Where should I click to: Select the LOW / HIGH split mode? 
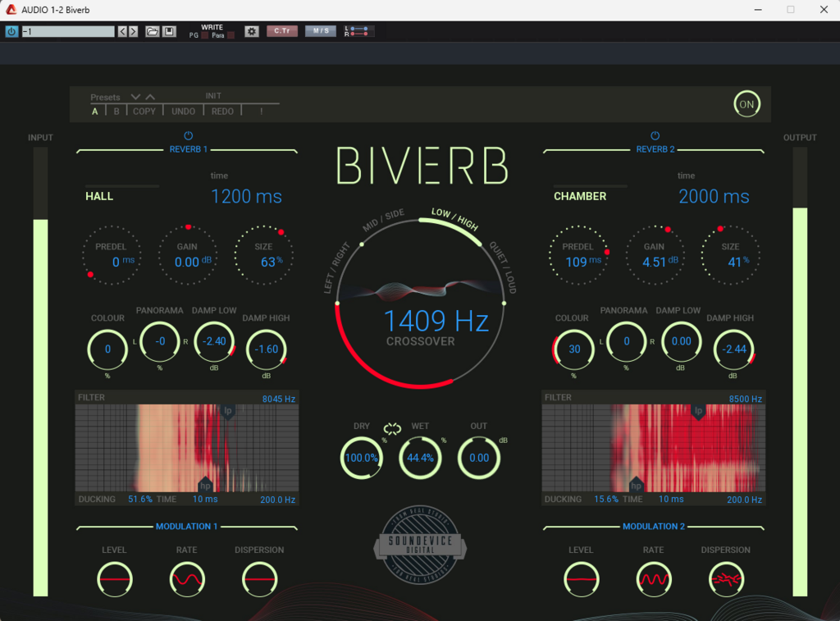pyautogui.click(x=454, y=218)
